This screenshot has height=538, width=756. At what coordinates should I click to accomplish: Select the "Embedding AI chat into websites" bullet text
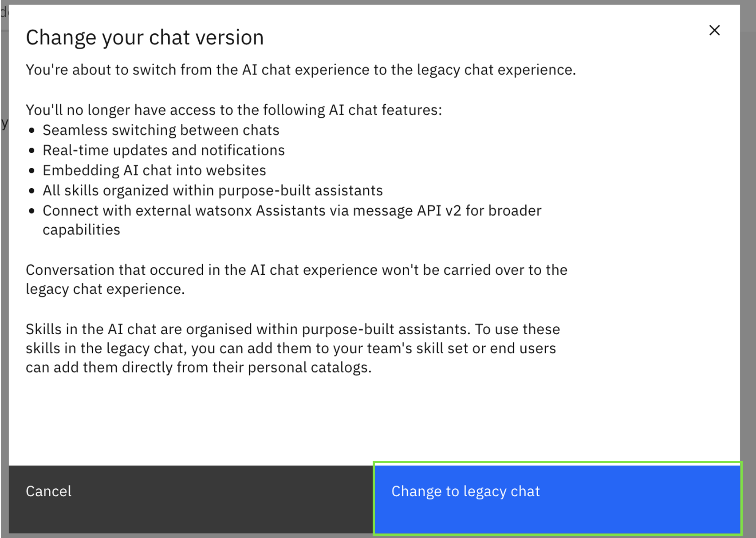tap(154, 170)
